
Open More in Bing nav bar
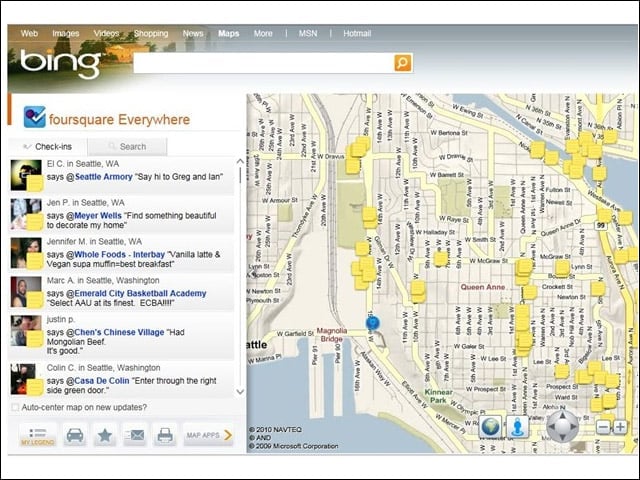click(x=263, y=33)
